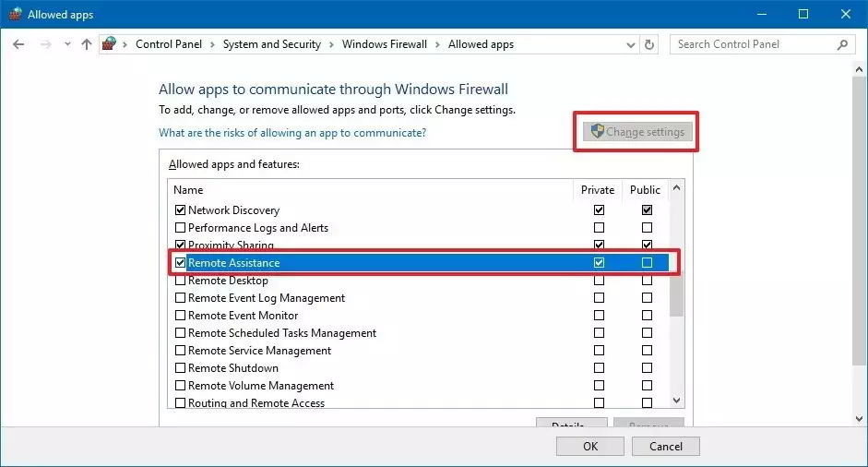Open the risks of allowing an app link
Image resolution: width=868 pixels, height=467 pixels.
292,133
